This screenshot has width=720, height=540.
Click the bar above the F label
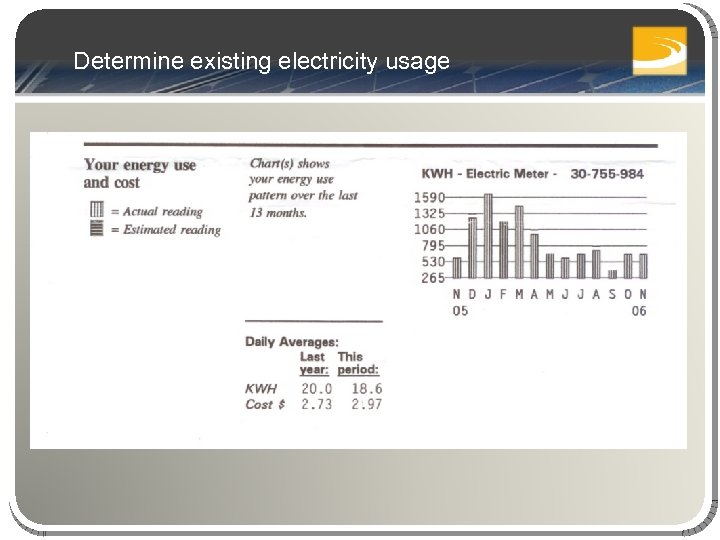(504, 250)
